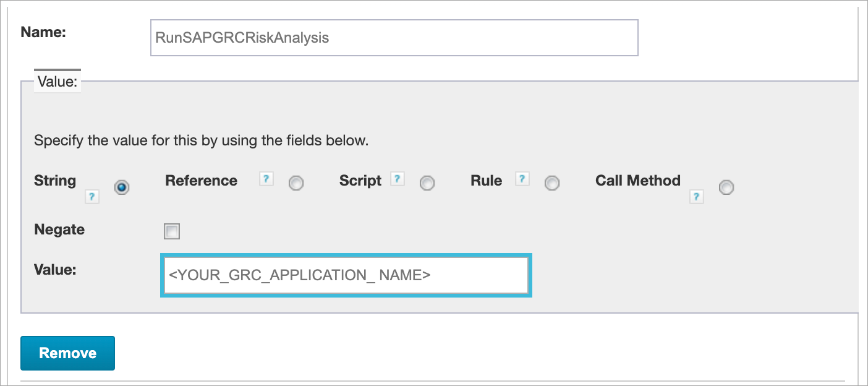The width and height of the screenshot is (868, 386).
Task: Click the Remove button
Action: [67, 353]
